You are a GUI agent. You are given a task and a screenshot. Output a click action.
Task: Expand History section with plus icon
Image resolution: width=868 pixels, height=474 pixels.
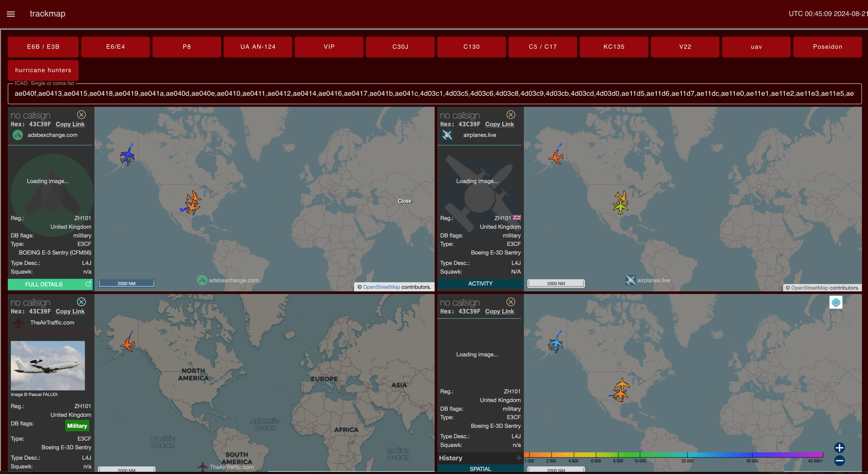[519, 458]
